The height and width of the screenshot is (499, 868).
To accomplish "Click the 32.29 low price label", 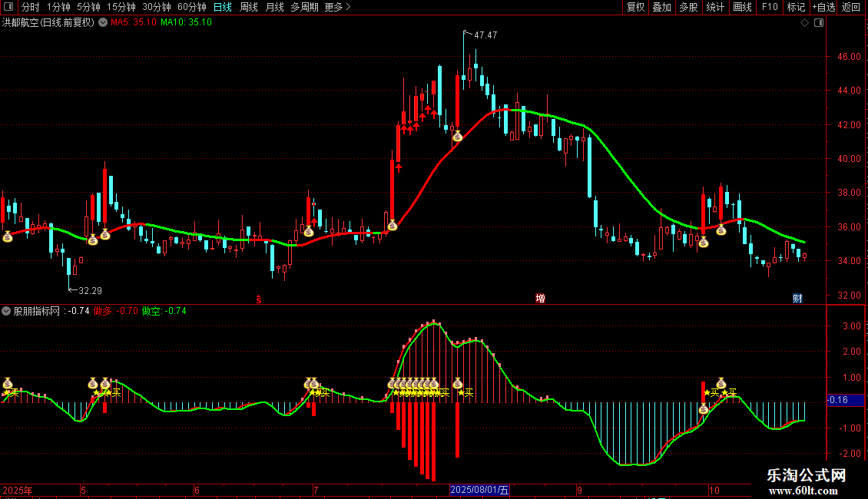I will (x=90, y=290).
